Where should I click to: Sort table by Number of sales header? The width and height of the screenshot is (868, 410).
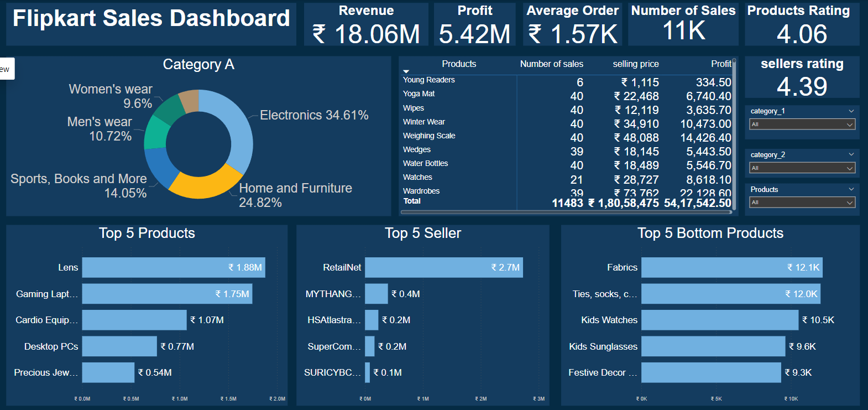coord(551,64)
